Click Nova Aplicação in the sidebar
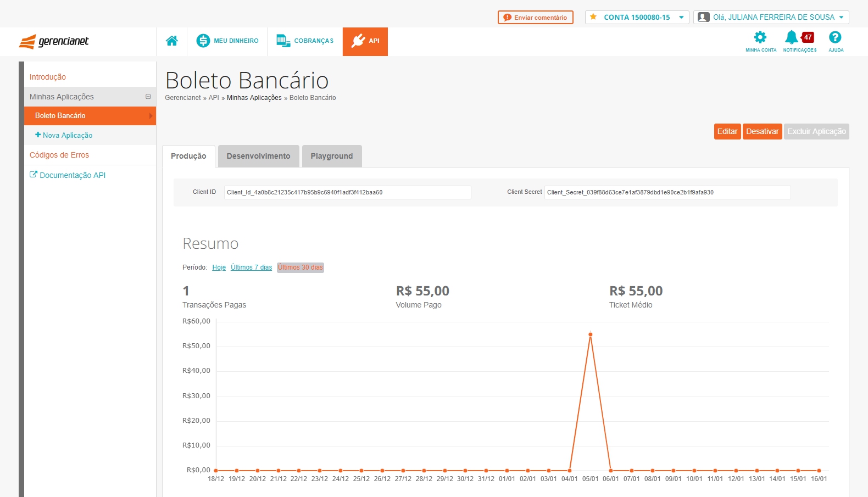Viewport: 868px width, 497px height. click(x=64, y=135)
